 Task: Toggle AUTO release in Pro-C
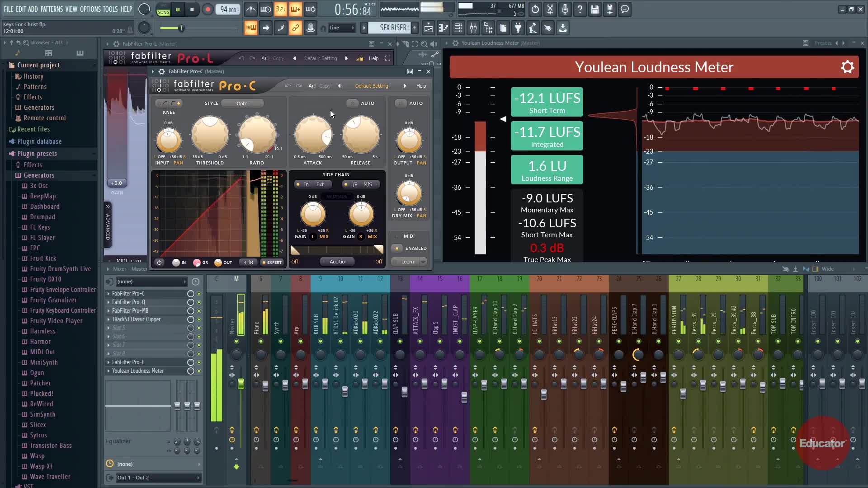[353, 103]
